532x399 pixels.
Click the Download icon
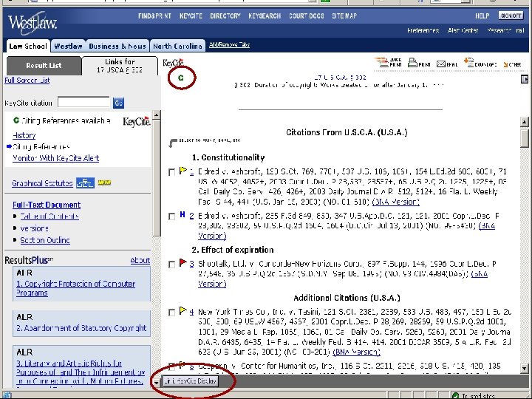(480, 62)
